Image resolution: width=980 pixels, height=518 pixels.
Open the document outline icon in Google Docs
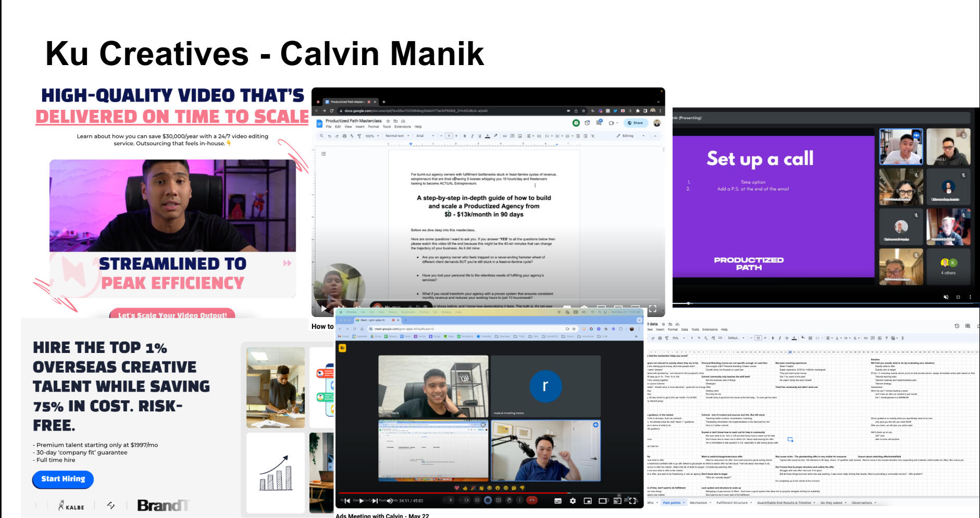tap(324, 154)
